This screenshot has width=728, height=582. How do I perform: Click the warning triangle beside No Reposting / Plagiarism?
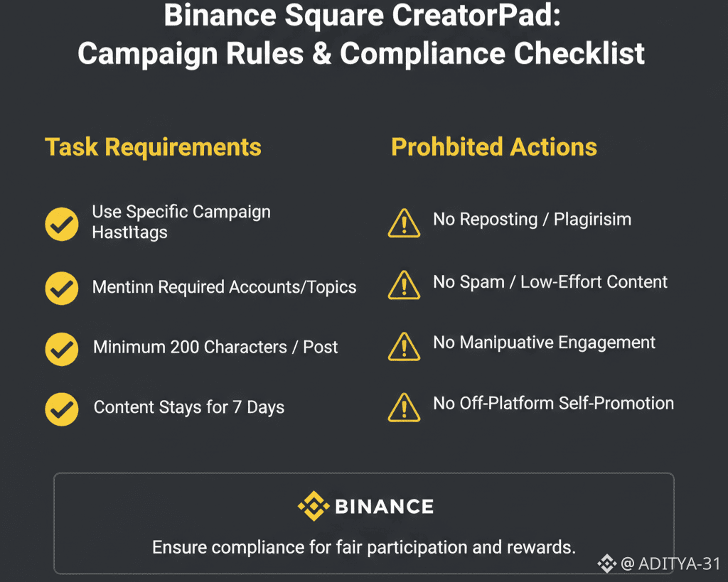404,222
